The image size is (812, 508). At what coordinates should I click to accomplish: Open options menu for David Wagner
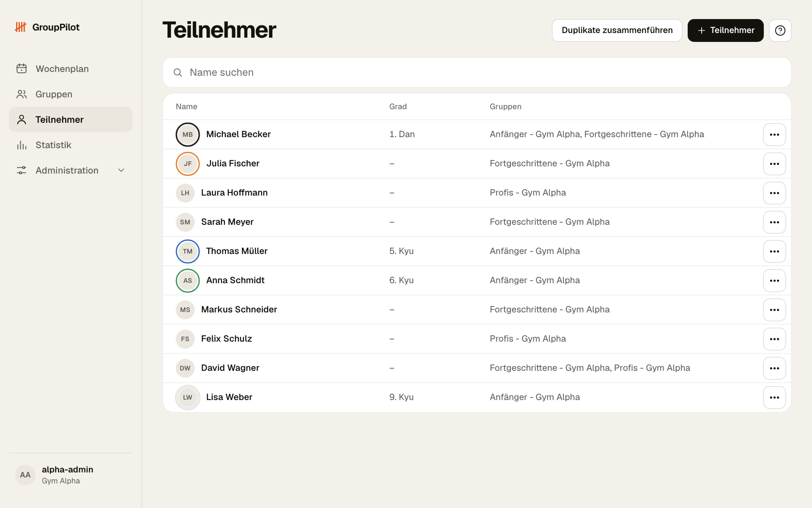click(x=774, y=368)
